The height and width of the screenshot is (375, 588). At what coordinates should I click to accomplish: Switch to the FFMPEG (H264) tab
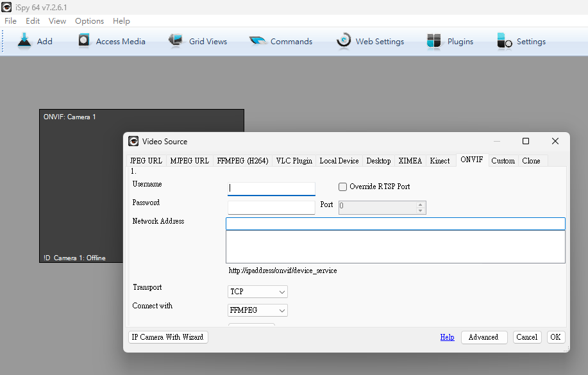pyautogui.click(x=242, y=161)
